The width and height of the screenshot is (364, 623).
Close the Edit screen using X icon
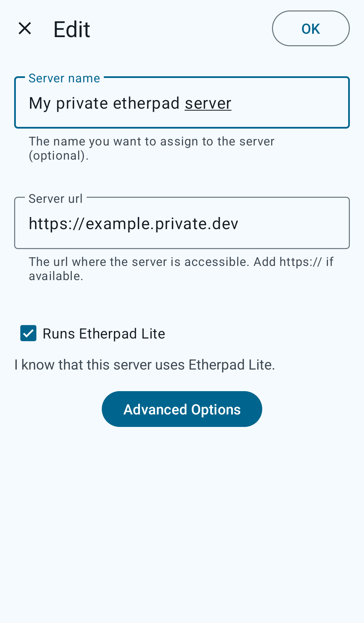pos(25,29)
